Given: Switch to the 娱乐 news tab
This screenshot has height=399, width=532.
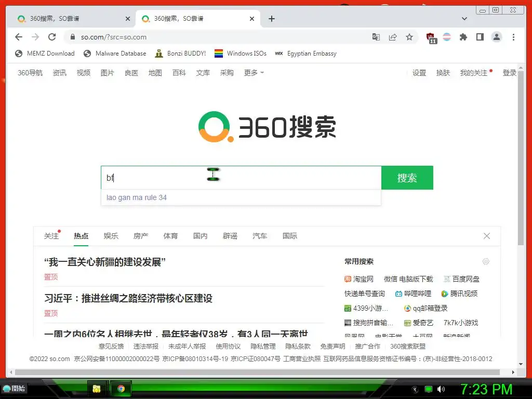Looking at the screenshot, I should pos(111,236).
